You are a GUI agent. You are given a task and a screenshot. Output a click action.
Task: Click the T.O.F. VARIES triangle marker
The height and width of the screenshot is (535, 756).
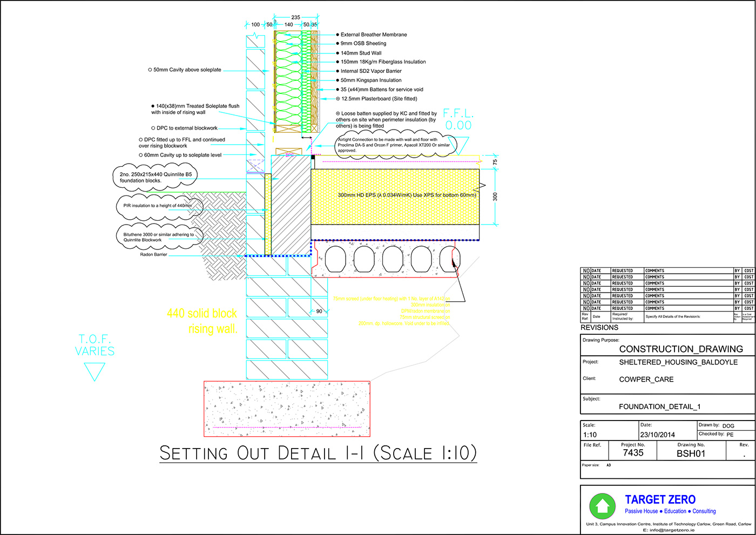[x=94, y=373]
